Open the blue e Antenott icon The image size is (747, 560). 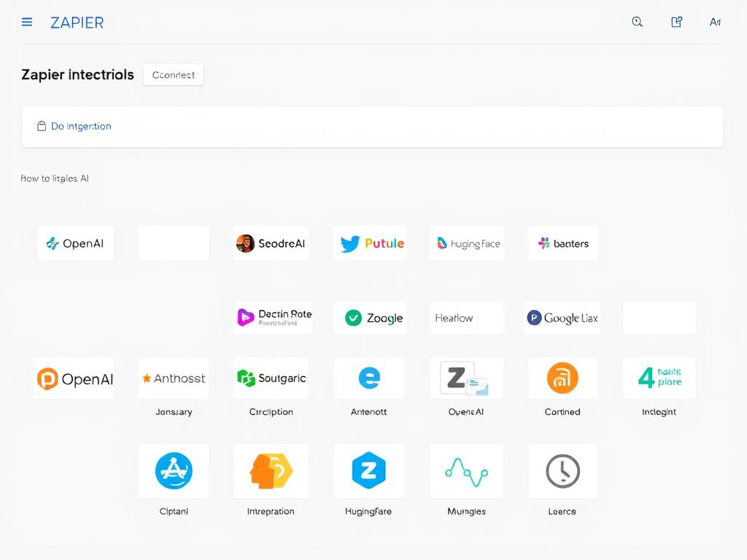tap(369, 378)
